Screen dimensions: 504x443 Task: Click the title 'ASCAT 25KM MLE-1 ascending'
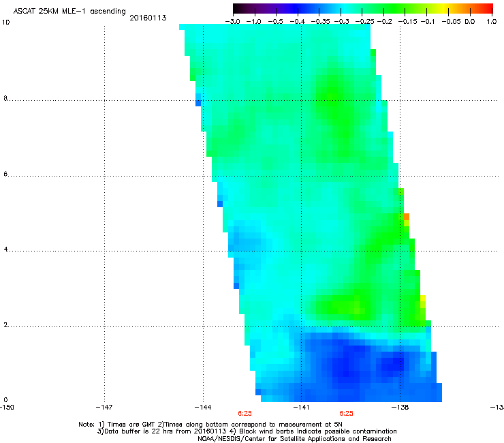(x=69, y=12)
